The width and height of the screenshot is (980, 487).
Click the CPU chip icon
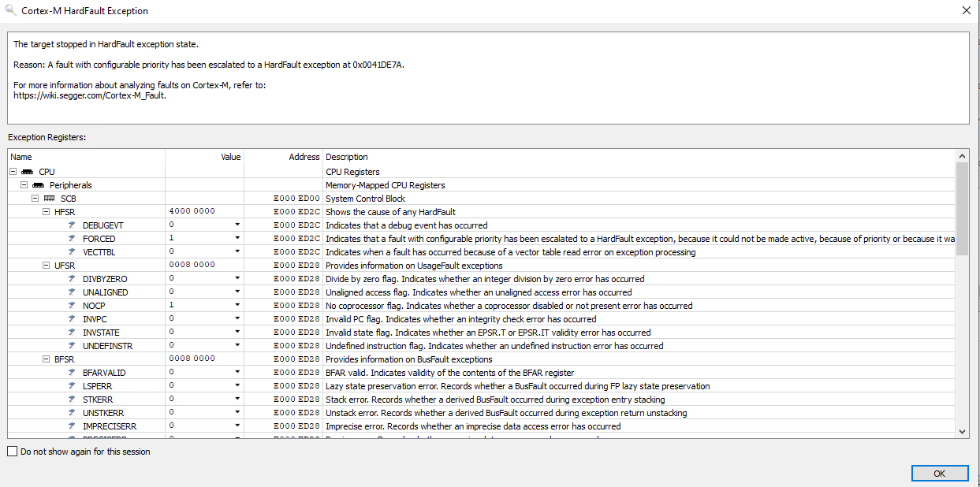coord(27,171)
